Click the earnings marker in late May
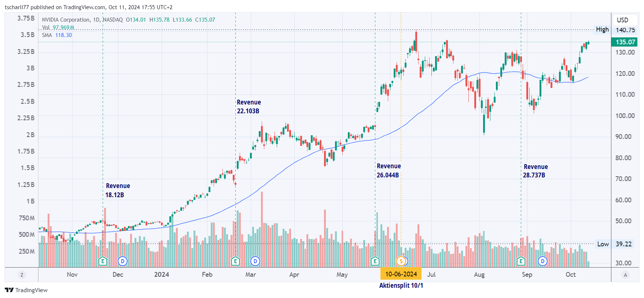Screen dimensions: 644x298 pos(375,261)
